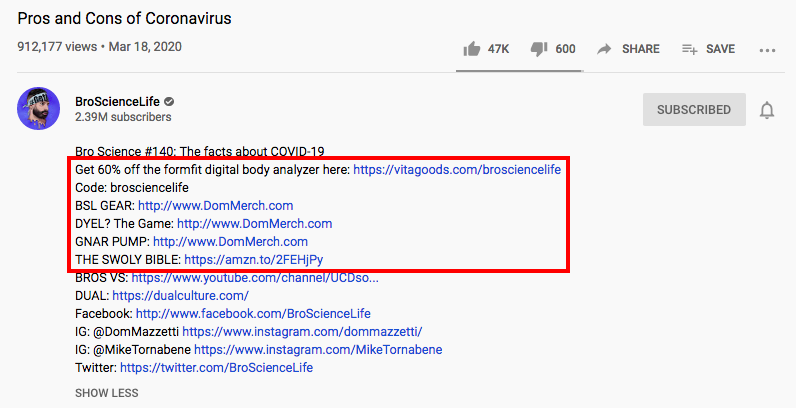Click the SHARE arrow button

pyautogui.click(x=628, y=49)
